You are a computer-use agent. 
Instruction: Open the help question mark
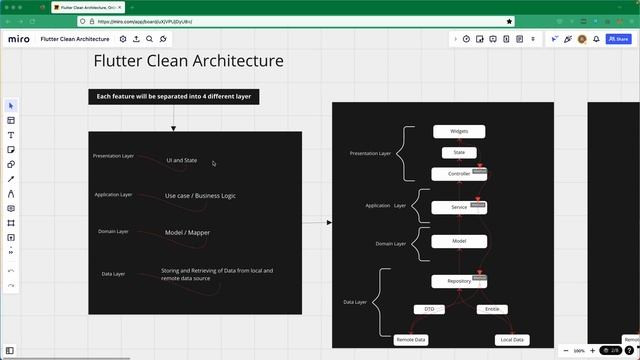coord(629,351)
